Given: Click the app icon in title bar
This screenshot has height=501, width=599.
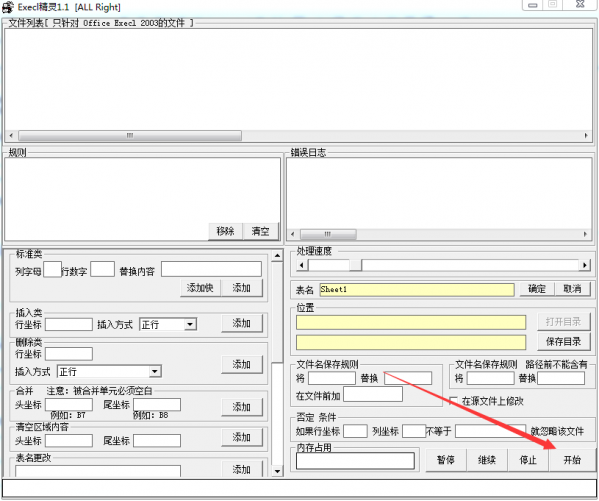Looking at the screenshot, I should point(8,7).
